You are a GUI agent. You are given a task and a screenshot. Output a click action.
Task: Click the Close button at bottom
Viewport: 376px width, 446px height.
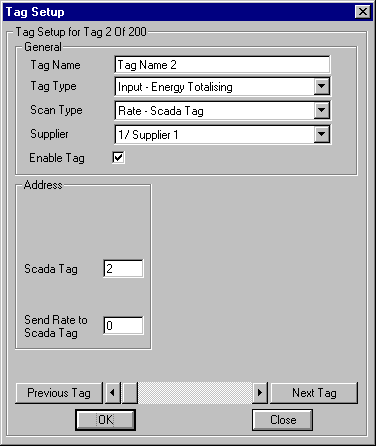click(x=283, y=420)
